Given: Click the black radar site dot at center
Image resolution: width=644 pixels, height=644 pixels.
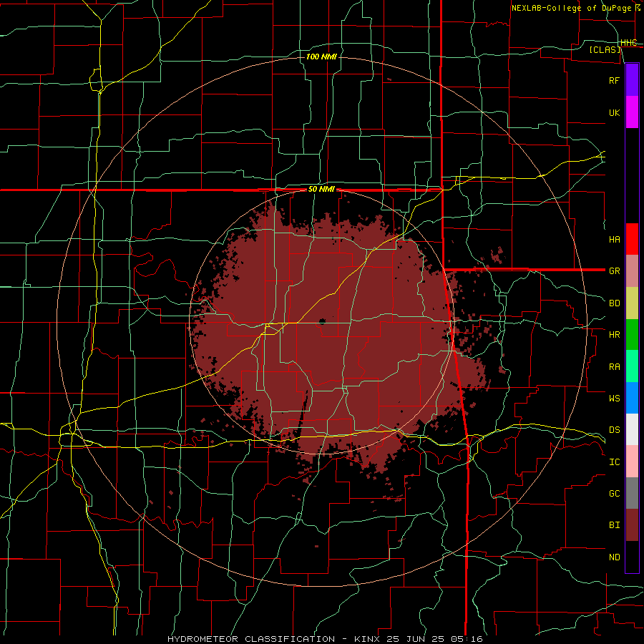Looking at the screenshot, I should point(322,321).
